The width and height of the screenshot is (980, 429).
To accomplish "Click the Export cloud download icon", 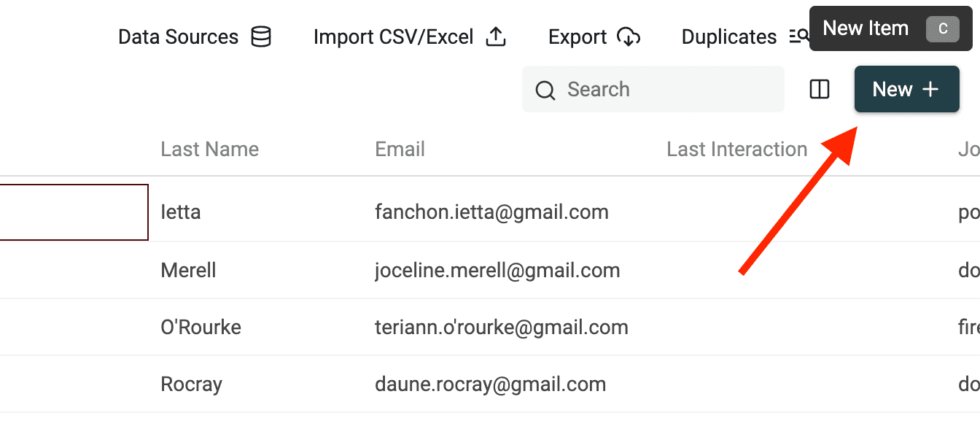I will (x=629, y=37).
